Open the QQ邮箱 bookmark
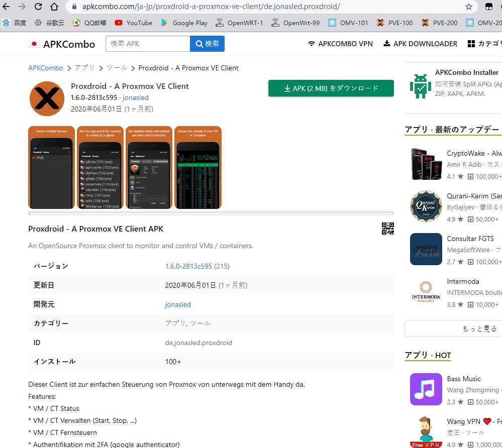This screenshot has height=448, width=502. click(x=89, y=23)
